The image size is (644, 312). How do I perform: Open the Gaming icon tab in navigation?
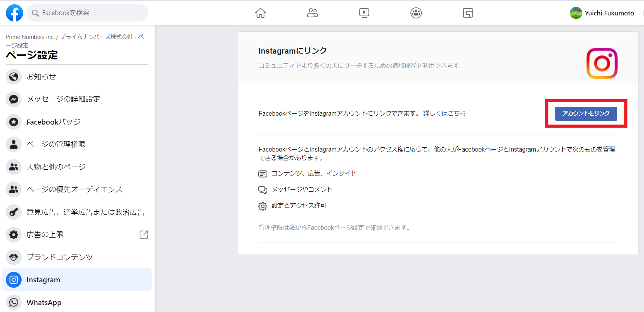[468, 13]
